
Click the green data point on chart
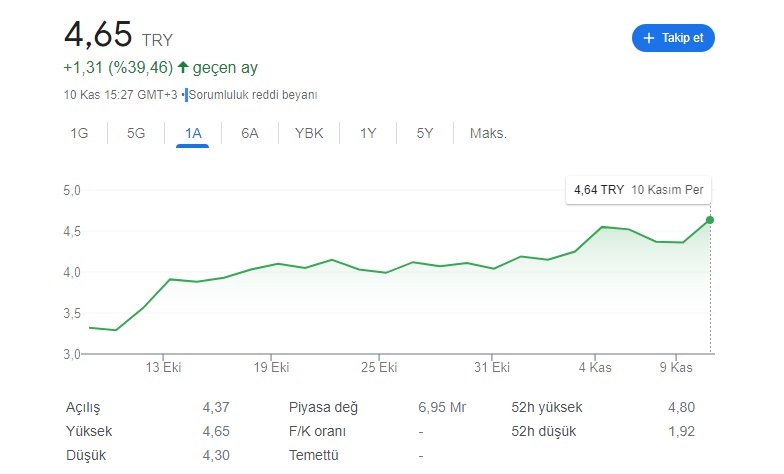(710, 220)
